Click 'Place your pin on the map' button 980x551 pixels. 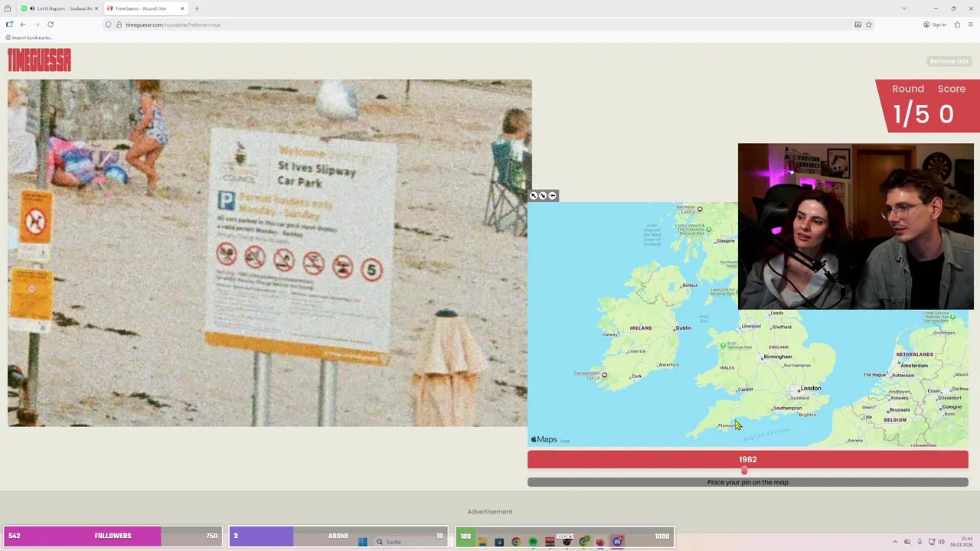pos(747,482)
